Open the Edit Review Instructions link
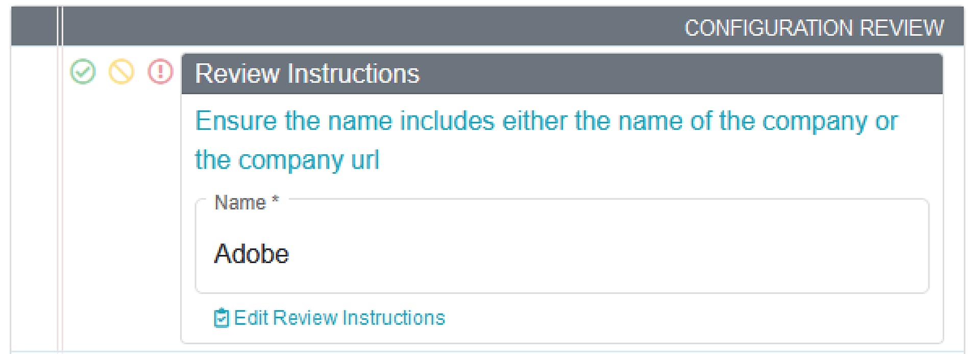 pos(339,318)
